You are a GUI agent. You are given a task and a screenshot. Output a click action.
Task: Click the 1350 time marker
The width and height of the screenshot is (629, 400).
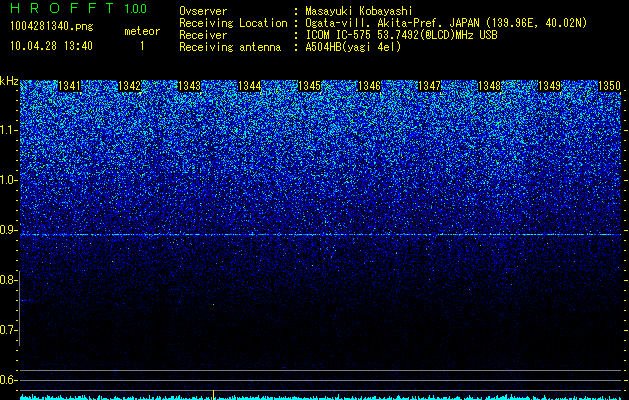tap(609, 86)
